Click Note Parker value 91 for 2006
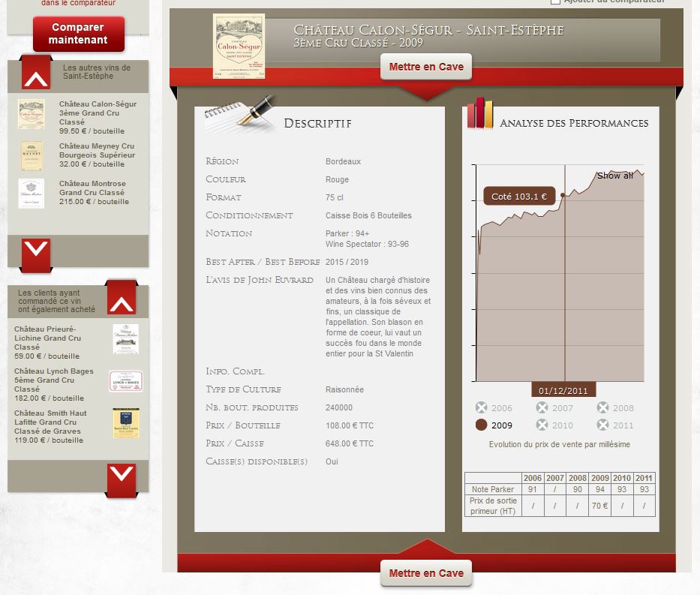Viewport: 700px width, 595px height. (x=533, y=489)
